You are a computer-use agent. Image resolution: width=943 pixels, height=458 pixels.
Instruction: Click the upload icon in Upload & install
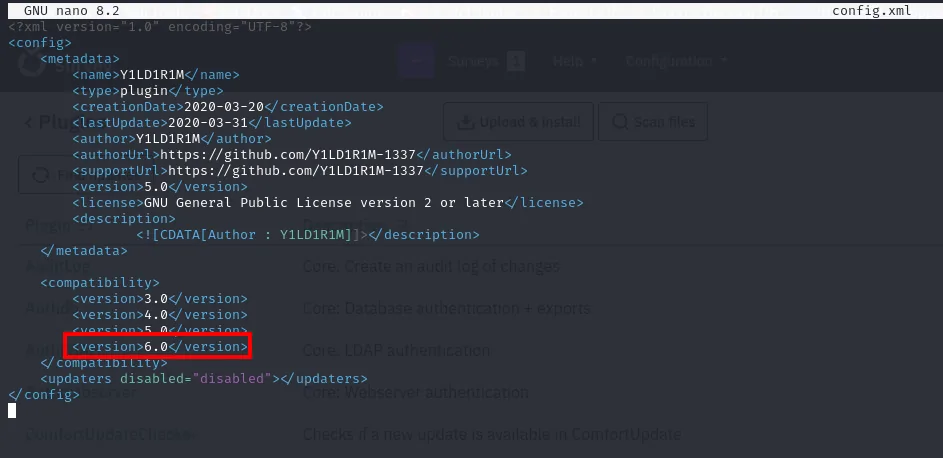pos(465,122)
